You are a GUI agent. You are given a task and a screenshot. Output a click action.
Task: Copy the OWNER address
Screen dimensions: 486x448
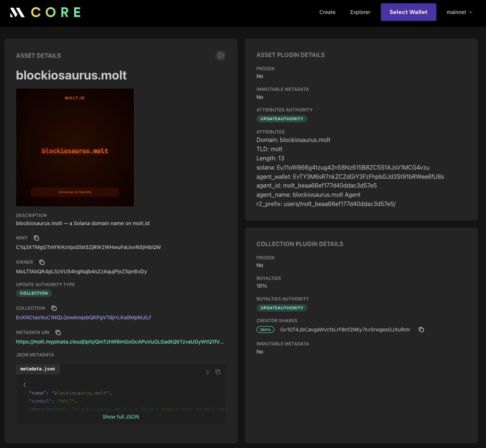pyautogui.click(x=42, y=262)
